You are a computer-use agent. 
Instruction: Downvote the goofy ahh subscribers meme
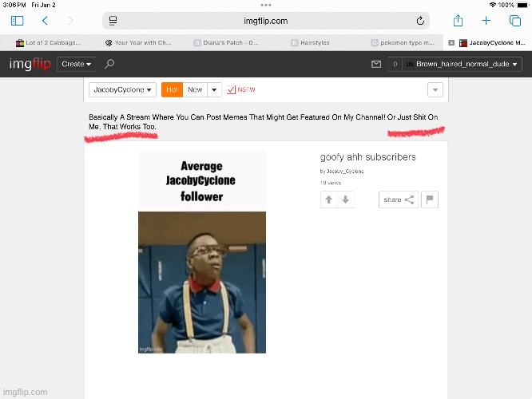pyautogui.click(x=345, y=199)
